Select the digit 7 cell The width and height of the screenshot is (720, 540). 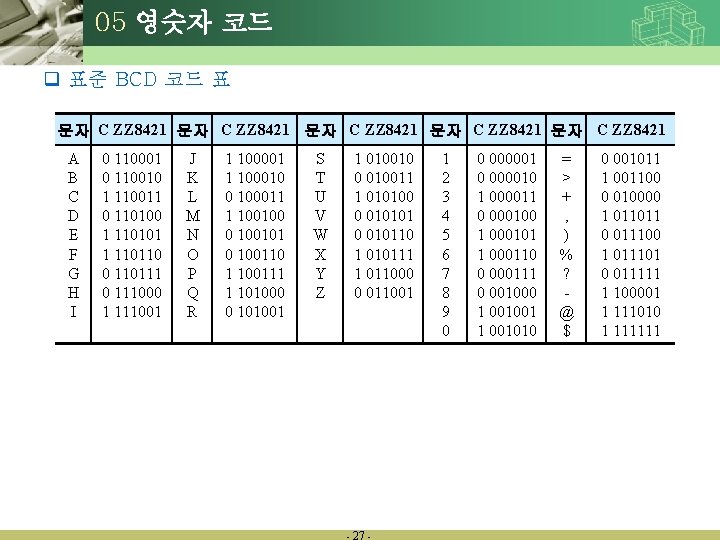pyautogui.click(x=445, y=274)
